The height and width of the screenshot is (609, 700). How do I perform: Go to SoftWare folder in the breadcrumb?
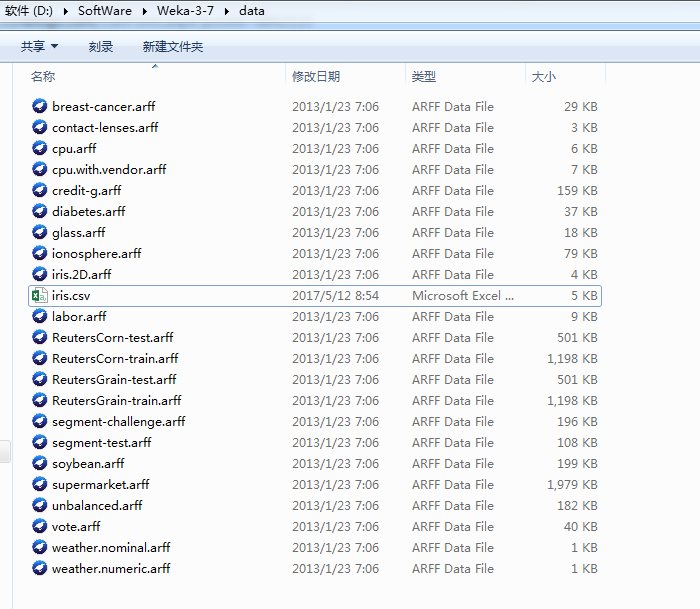click(x=105, y=11)
